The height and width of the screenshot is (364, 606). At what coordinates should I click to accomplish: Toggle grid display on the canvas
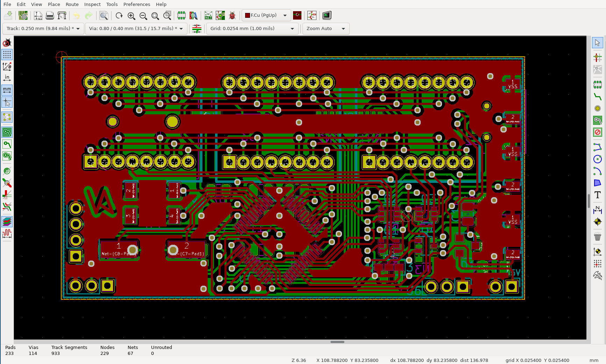pyautogui.click(x=7, y=55)
